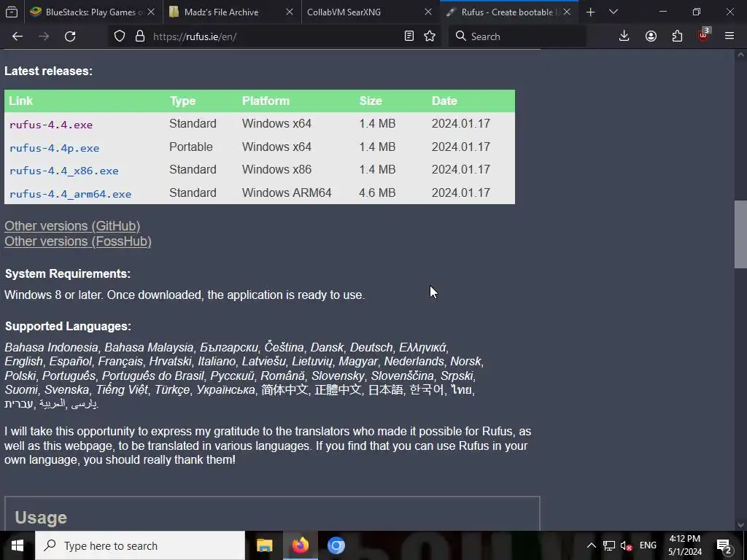Screen dimensions: 747x560
Task: Open muted volume tray icon
Action: click(627, 545)
